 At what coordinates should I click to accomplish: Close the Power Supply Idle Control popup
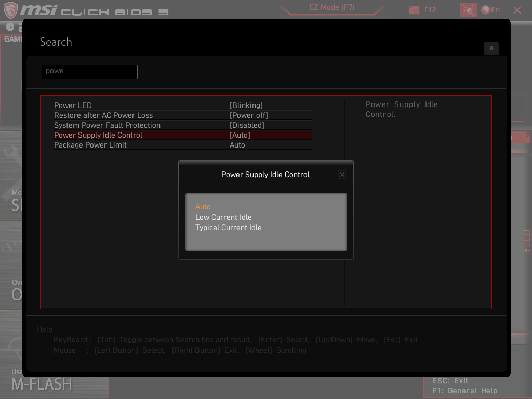click(x=342, y=175)
